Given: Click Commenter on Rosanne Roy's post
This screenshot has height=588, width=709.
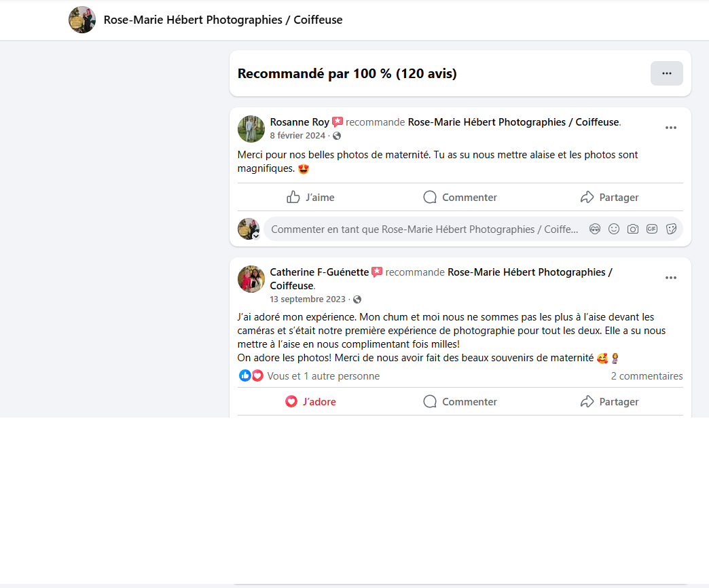Looking at the screenshot, I should coord(460,197).
